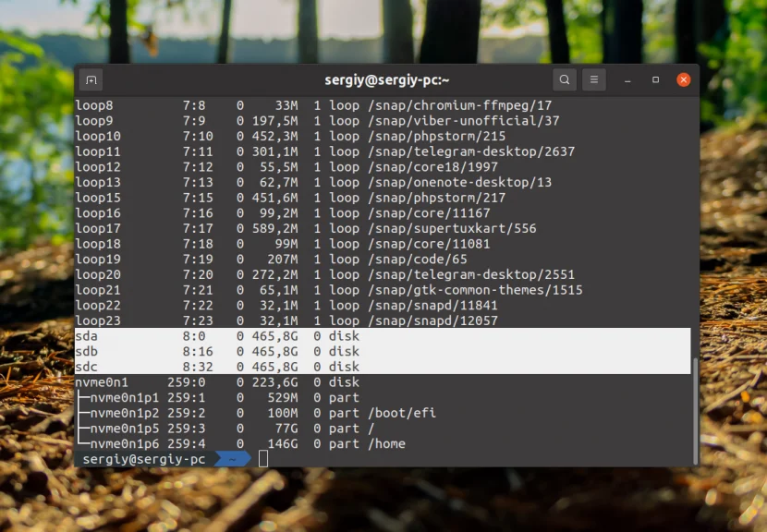Viewport: 767px width, 532px height.
Task: Click the blue prompt arrow glyph
Action: (x=232, y=458)
